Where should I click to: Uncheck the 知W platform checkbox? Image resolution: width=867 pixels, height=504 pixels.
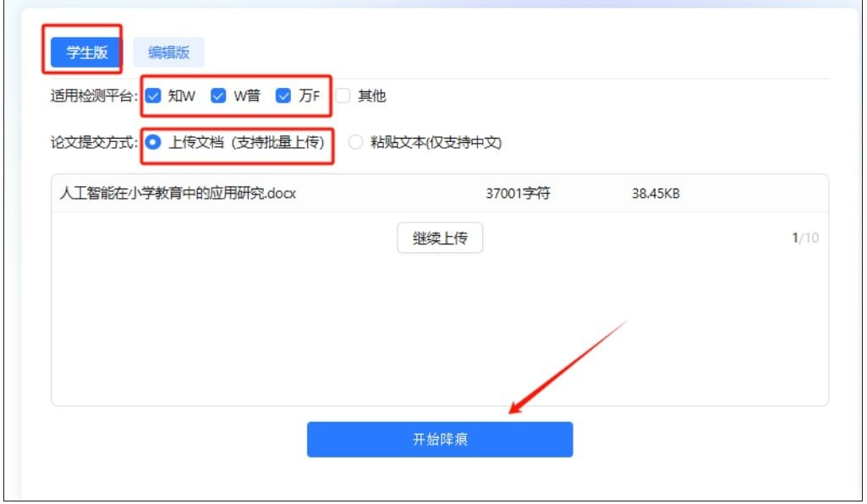coord(153,96)
